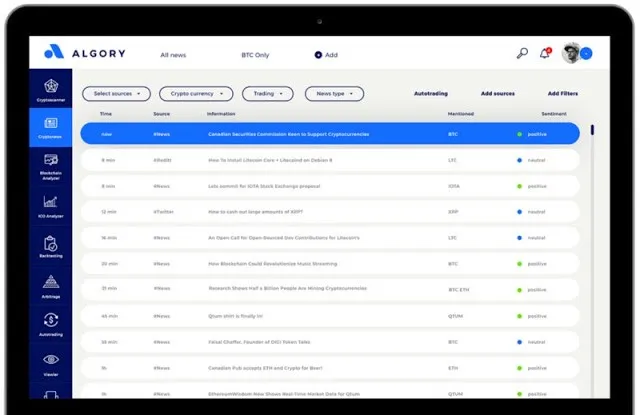Open the headline in the 58 min row

pyautogui.click(x=259, y=342)
